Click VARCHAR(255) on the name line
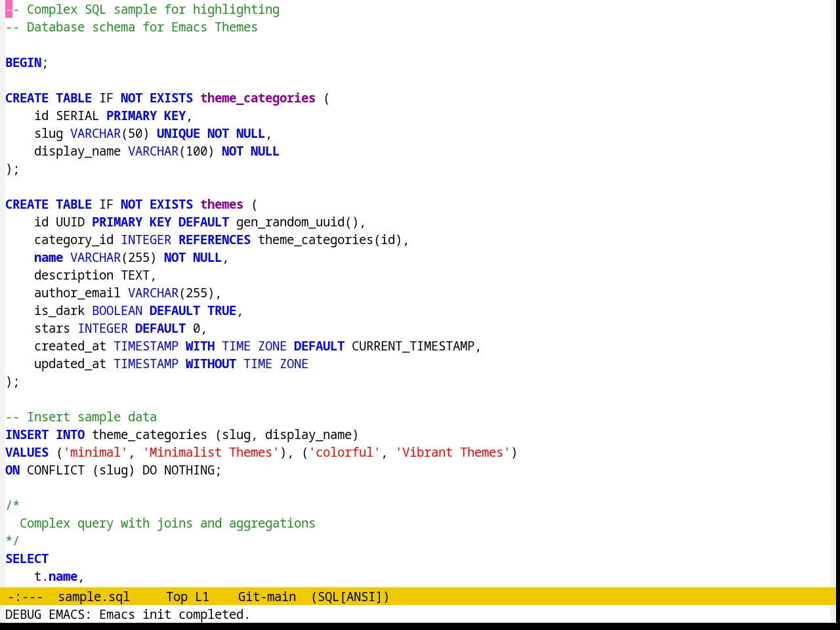The image size is (840, 630). click(x=114, y=257)
